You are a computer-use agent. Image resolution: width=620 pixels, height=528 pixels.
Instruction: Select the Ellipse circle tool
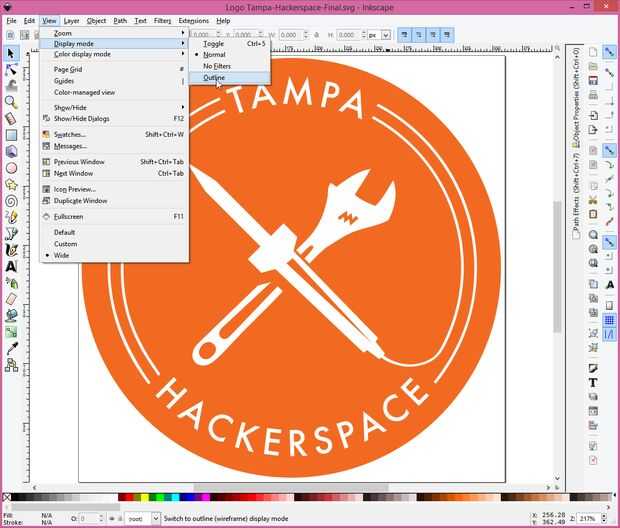click(11, 168)
